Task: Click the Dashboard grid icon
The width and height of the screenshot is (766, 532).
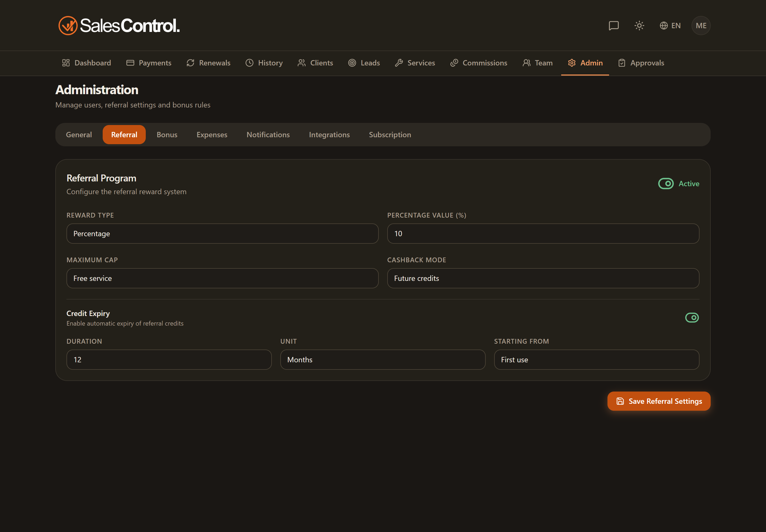Action: [66, 63]
